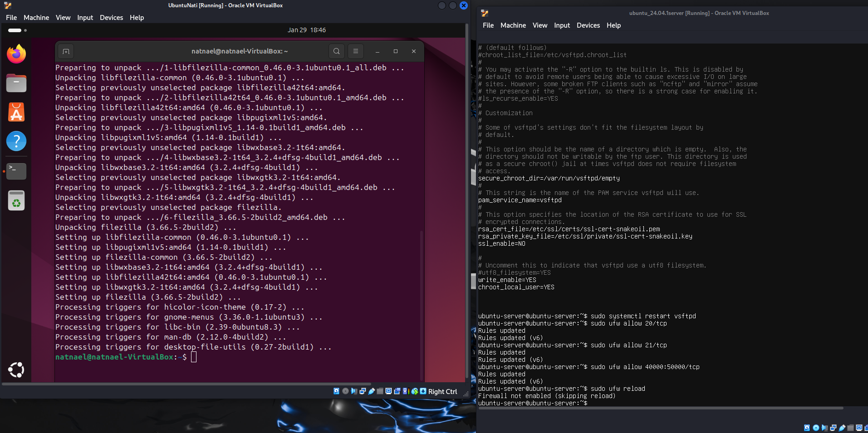Click the terminal search magnifier icon
Image resolution: width=868 pixels, height=433 pixels.
click(x=337, y=51)
